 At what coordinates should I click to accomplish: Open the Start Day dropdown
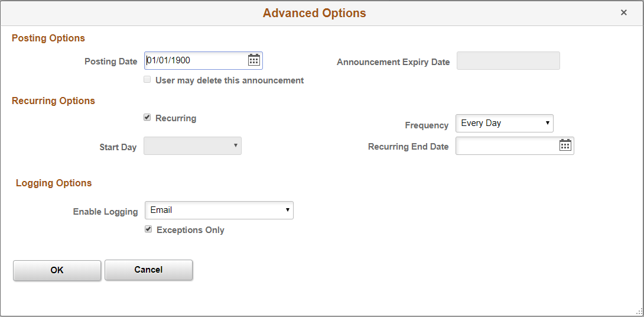point(193,146)
